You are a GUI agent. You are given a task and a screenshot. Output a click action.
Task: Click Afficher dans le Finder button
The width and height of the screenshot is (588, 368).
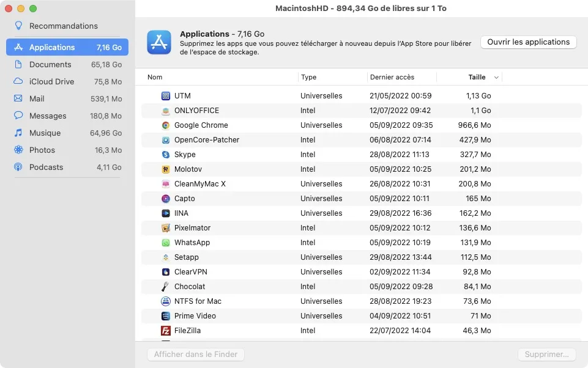click(196, 354)
